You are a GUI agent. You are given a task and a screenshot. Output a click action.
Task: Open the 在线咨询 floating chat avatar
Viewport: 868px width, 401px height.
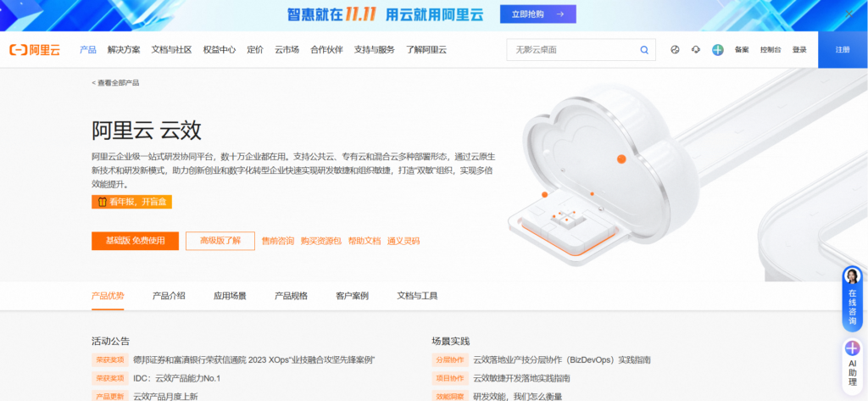click(853, 278)
